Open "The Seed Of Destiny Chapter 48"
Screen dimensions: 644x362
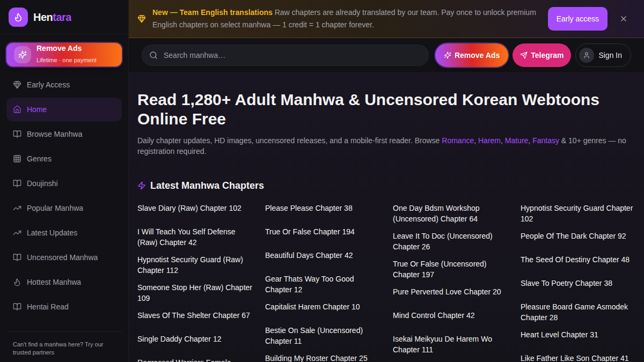(x=575, y=260)
